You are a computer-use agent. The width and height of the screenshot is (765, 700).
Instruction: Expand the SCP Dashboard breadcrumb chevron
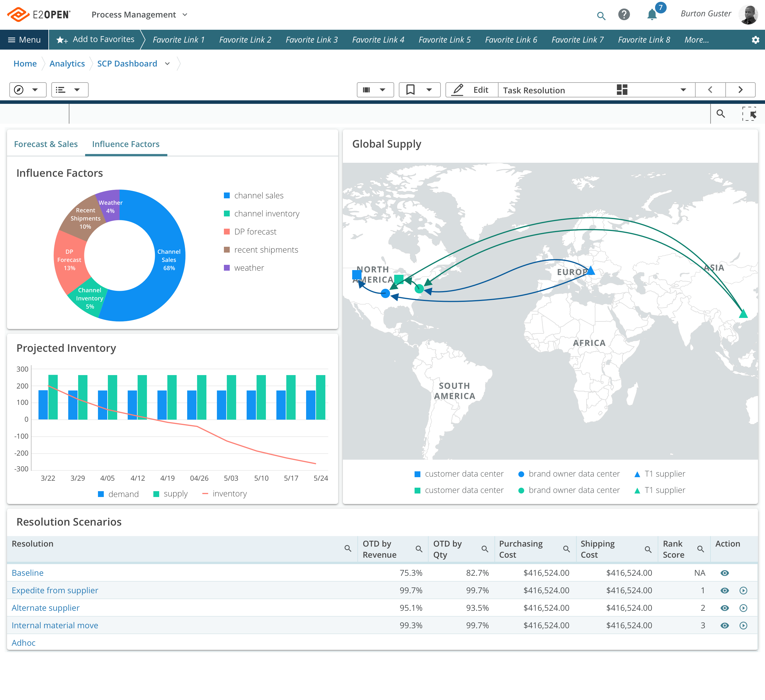167,64
